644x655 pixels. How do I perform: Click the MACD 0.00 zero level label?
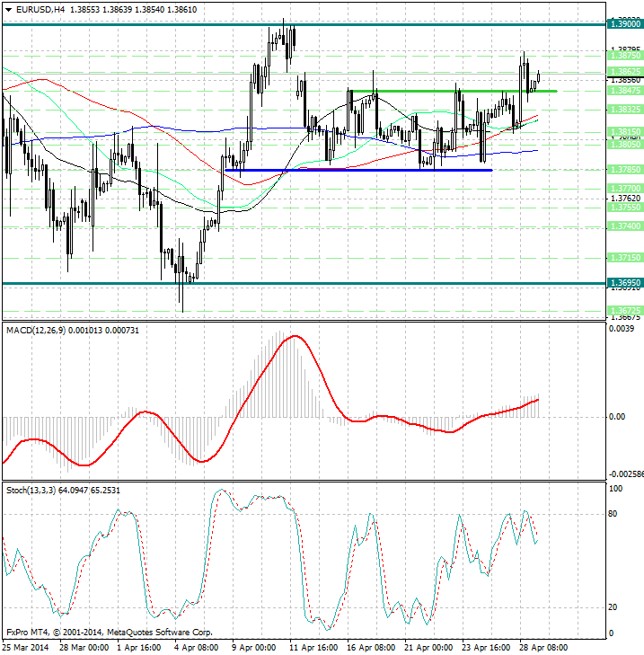(617, 417)
